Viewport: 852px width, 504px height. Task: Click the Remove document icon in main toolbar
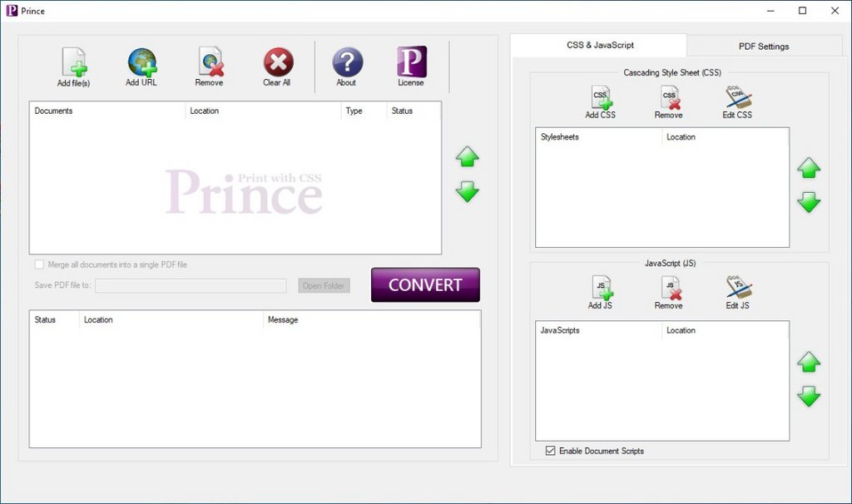click(211, 62)
